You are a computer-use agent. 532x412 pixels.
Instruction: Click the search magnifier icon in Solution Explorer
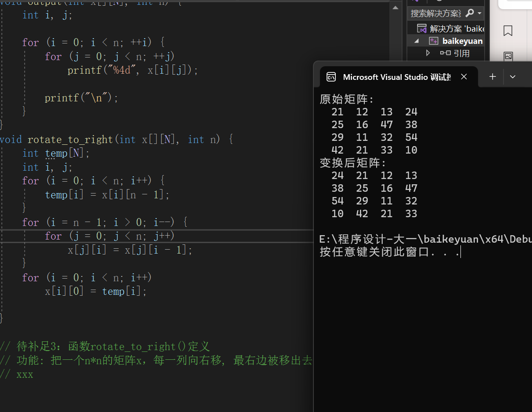(x=469, y=13)
